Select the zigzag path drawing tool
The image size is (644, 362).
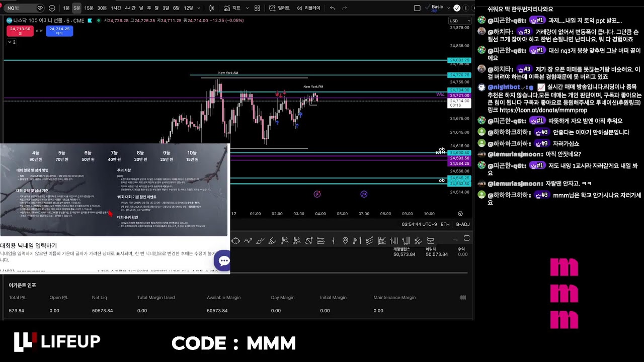(x=248, y=241)
